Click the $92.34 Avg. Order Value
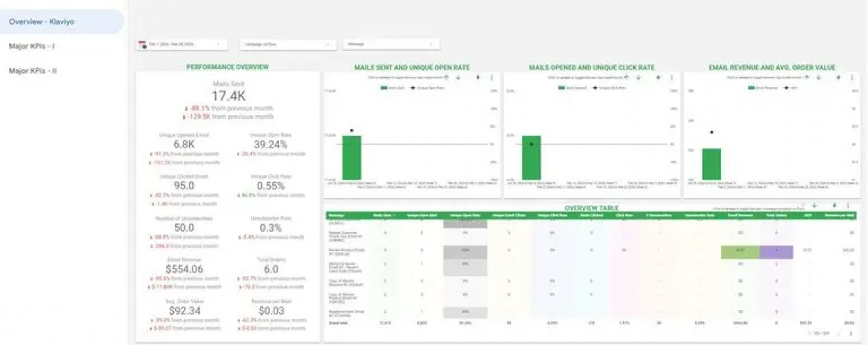868x345 pixels. 183,310
